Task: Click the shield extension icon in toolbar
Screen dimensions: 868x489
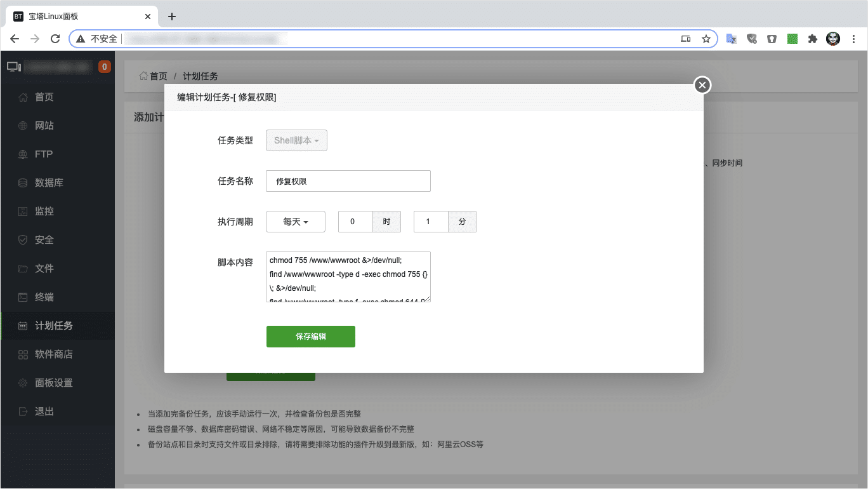Action: 752,39
